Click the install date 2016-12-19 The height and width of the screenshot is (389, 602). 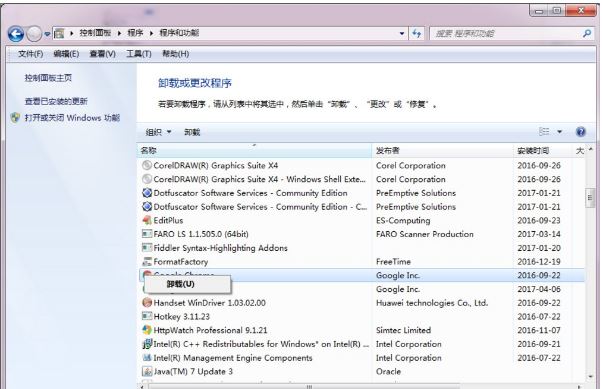click(539, 262)
